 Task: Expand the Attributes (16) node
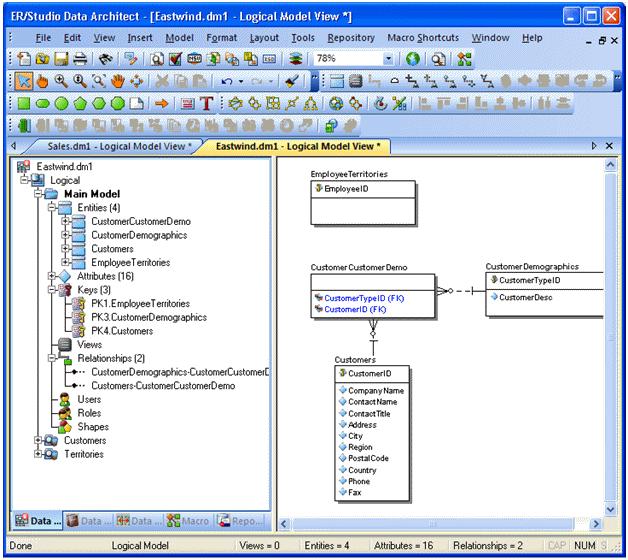[x=52, y=276]
